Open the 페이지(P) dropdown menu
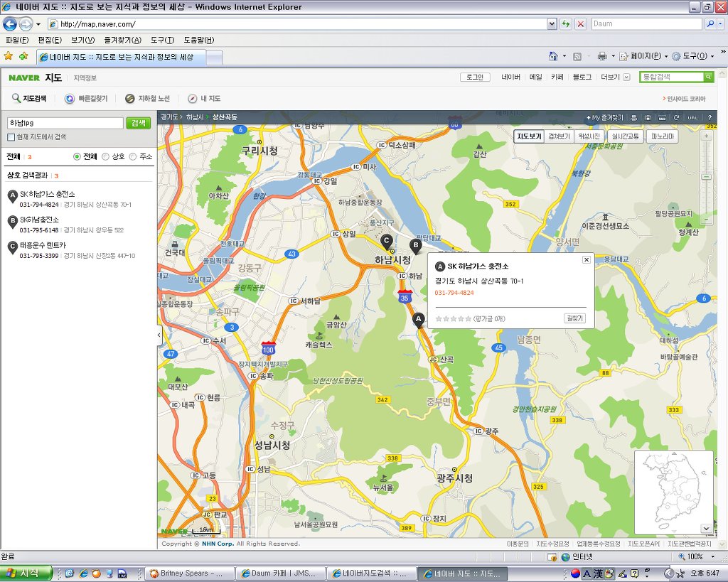 pyautogui.click(x=643, y=56)
